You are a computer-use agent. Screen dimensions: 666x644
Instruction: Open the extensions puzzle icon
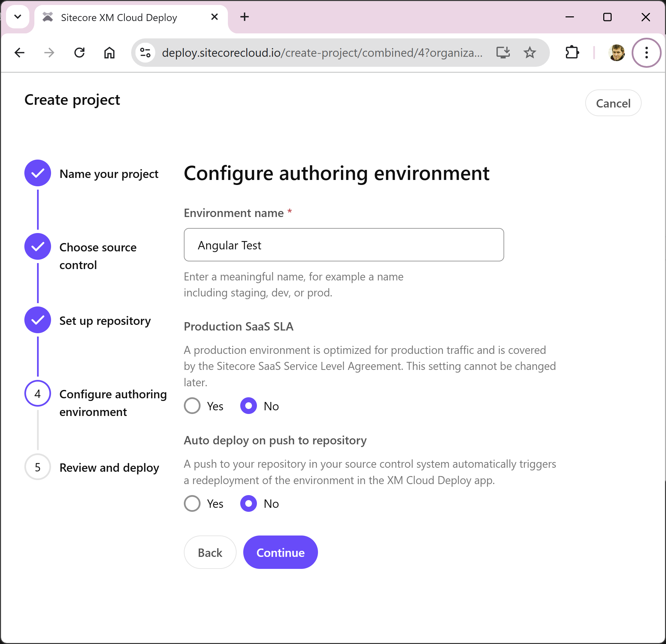coord(572,53)
